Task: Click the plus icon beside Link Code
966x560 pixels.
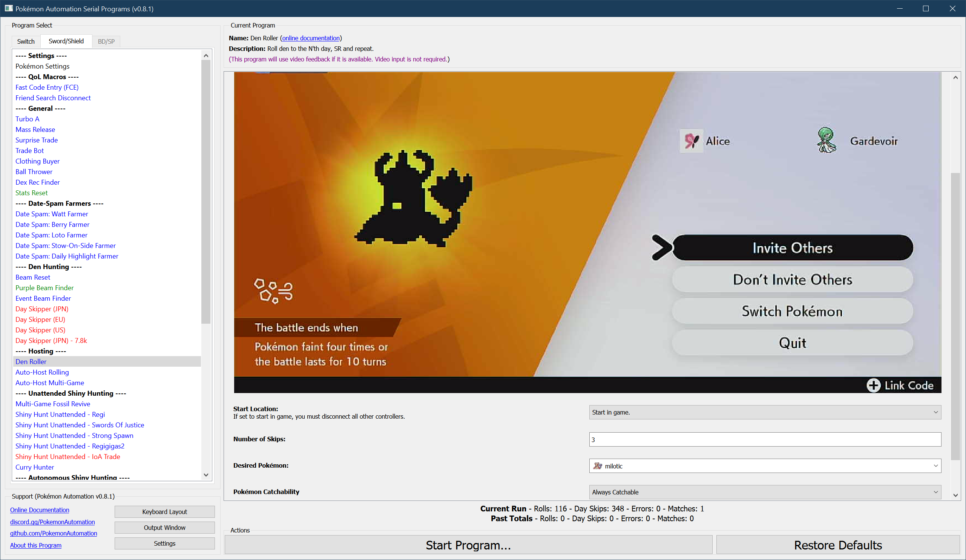Action: 873,385
